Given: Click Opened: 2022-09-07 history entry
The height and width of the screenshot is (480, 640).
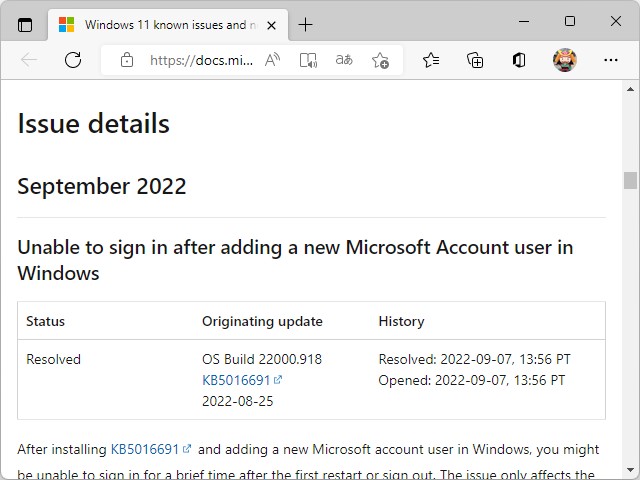Looking at the screenshot, I should point(471,380).
